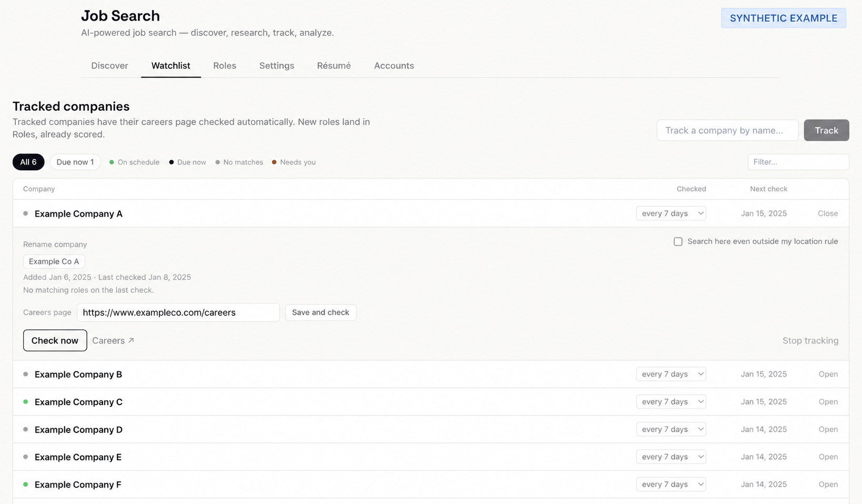Expand Example Company D with Open

coord(828,429)
